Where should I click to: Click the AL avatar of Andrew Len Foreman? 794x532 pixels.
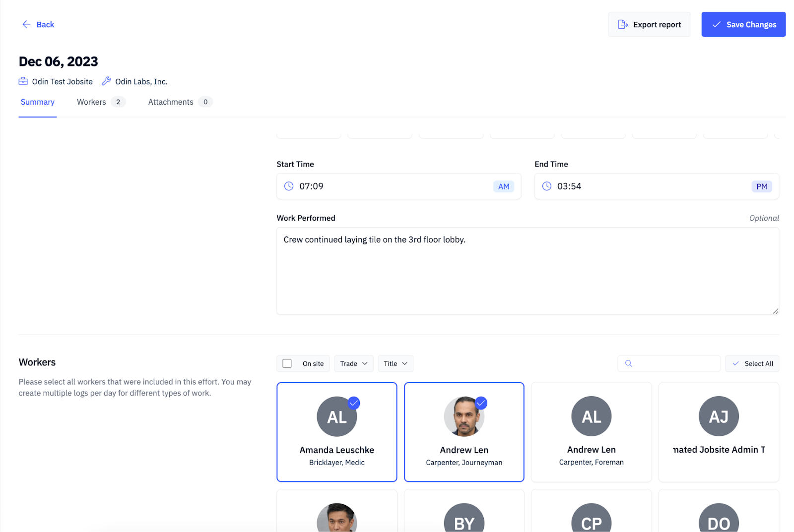[592, 416]
